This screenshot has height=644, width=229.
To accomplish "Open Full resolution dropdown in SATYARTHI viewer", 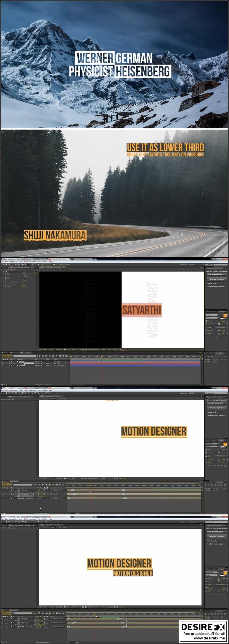I will [x=77, y=349].
